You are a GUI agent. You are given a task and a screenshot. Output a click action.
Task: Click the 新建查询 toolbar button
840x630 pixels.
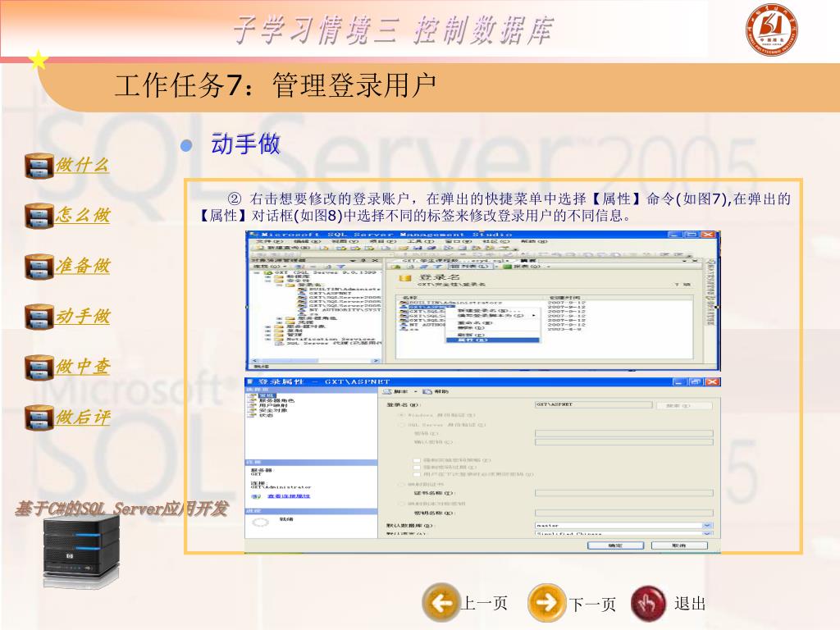pos(284,248)
